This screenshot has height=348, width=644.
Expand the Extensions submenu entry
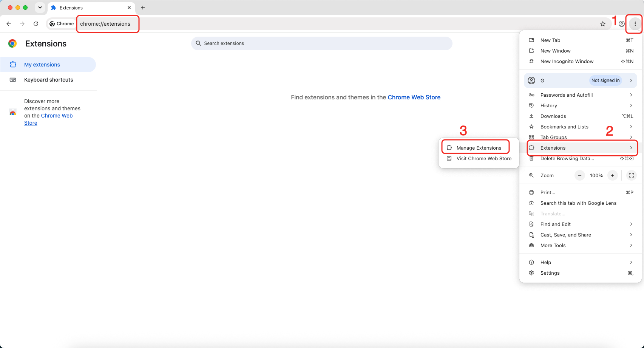[581, 148]
